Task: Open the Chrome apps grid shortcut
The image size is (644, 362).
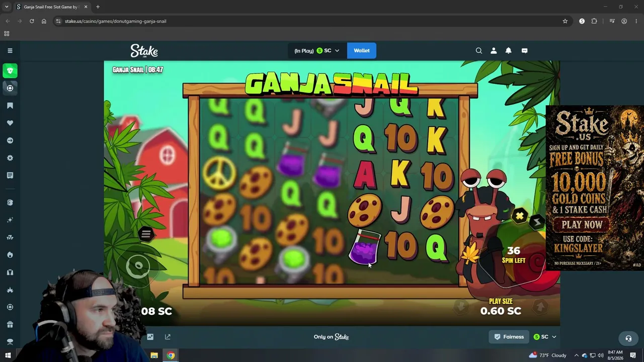Action: 7,34
